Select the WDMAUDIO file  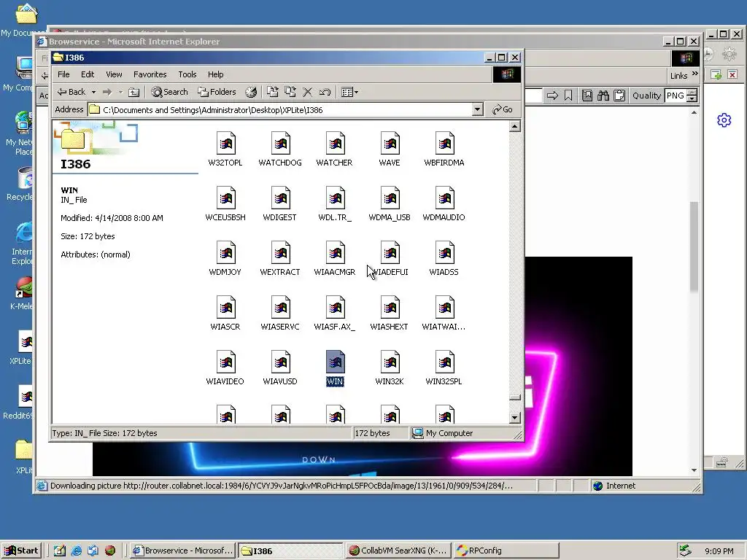(x=444, y=204)
